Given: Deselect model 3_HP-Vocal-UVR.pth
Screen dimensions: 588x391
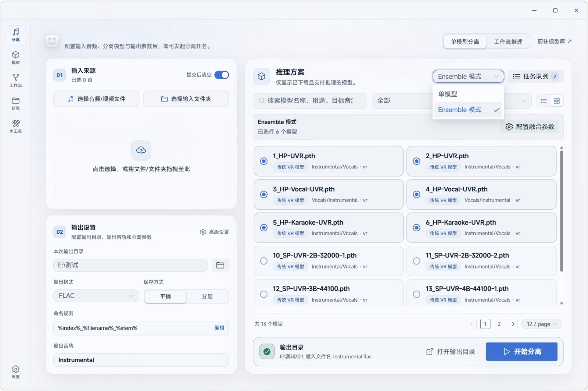Looking at the screenshot, I should point(264,194).
